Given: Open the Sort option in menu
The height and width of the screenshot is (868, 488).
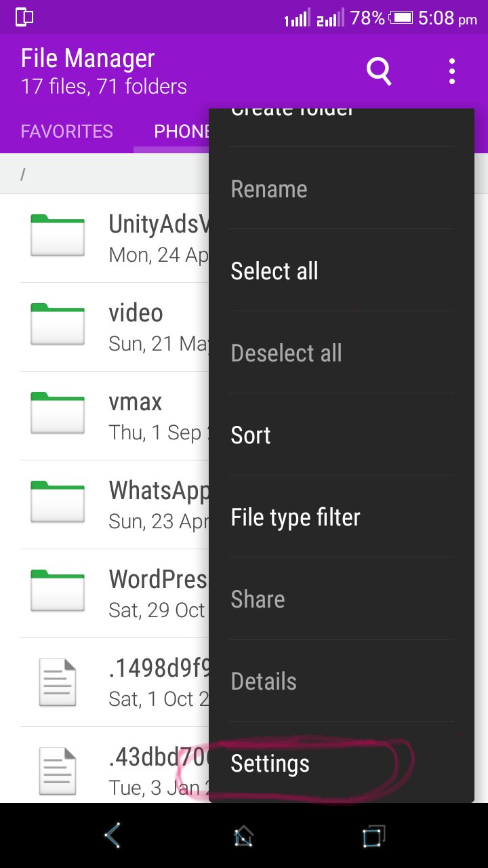Looking at the screenshot, I should tap(251, 435).
